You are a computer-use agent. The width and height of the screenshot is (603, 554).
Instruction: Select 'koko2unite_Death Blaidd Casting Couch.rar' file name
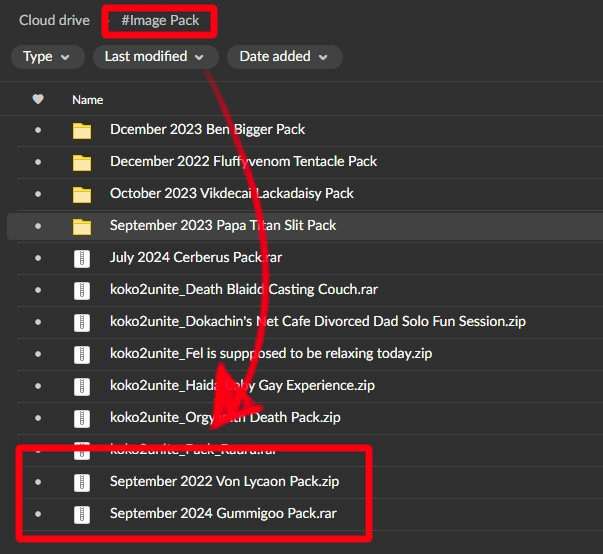click(244, 289)
